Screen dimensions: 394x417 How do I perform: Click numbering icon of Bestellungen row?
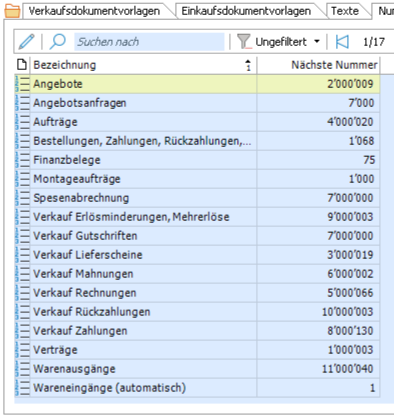pyautogui.click(x=22, y=141)
